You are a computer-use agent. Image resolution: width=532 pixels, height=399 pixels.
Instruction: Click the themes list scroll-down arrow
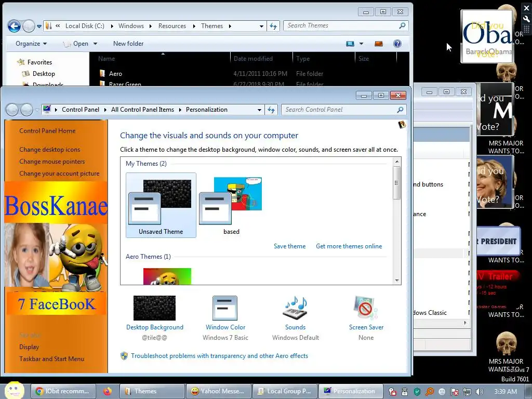396,281
